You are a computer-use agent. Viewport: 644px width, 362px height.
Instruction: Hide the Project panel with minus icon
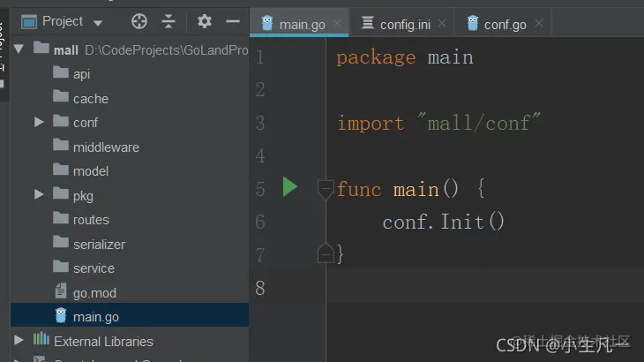click(x=233, y=21)
